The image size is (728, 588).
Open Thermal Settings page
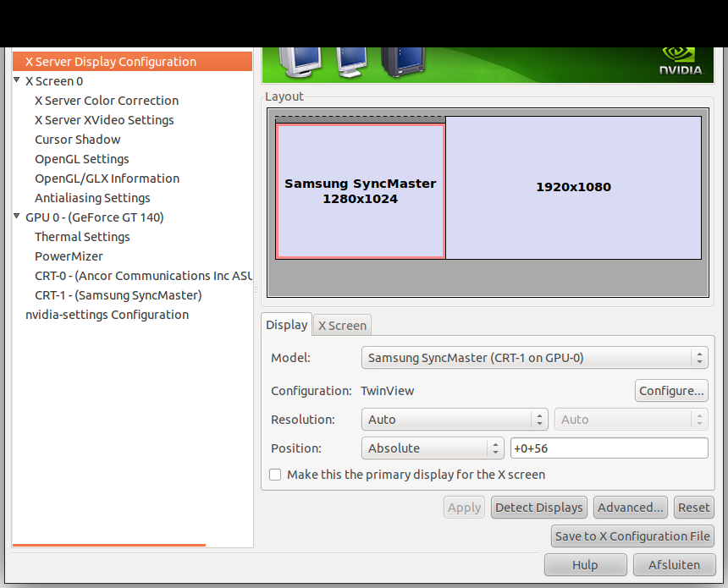click(x=82, y=237)
